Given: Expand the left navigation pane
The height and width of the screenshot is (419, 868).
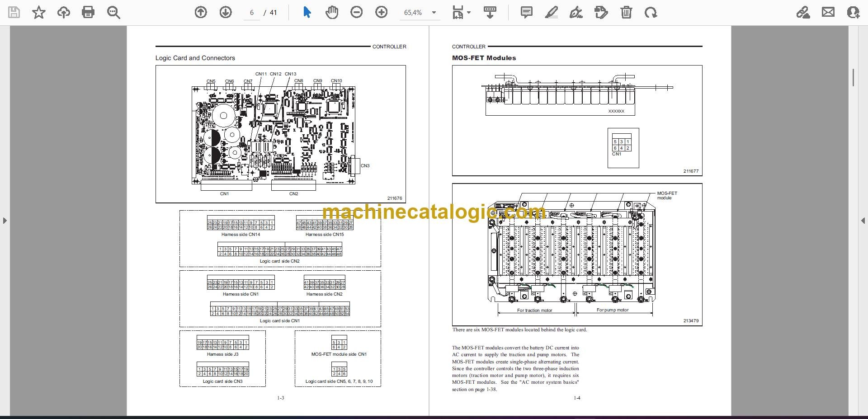Looking at the screenshot, I should tap(5, 221).
